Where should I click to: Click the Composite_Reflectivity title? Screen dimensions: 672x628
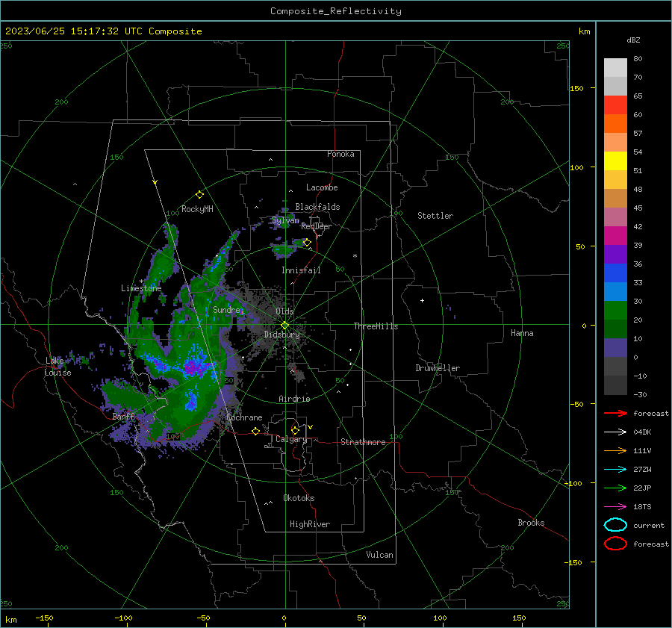click(336, 11)
